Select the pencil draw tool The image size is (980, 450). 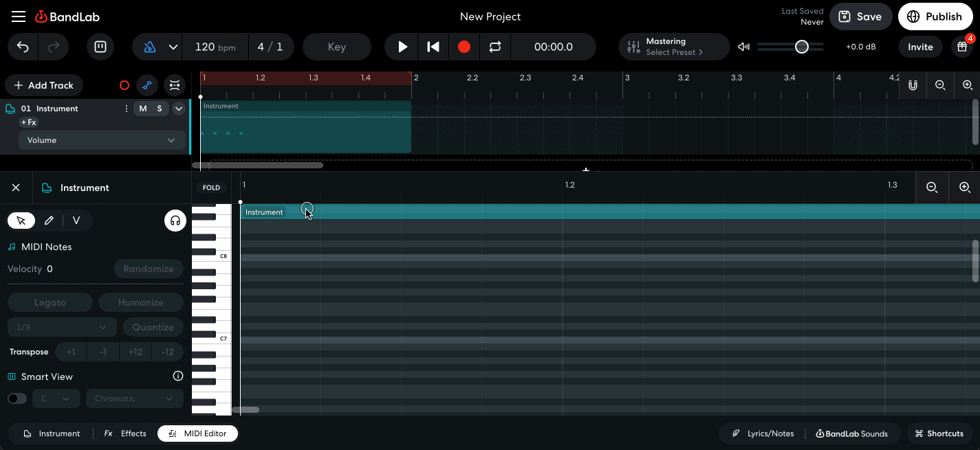(49, 221)
